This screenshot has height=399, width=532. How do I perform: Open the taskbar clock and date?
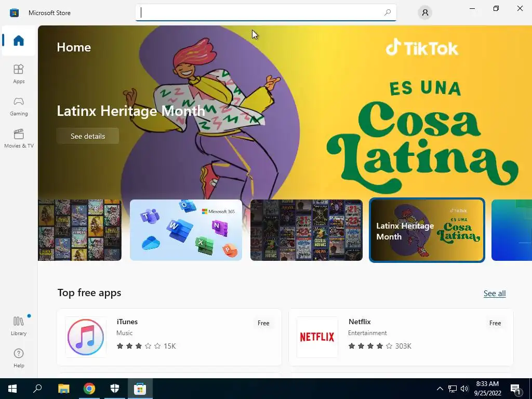487,389
